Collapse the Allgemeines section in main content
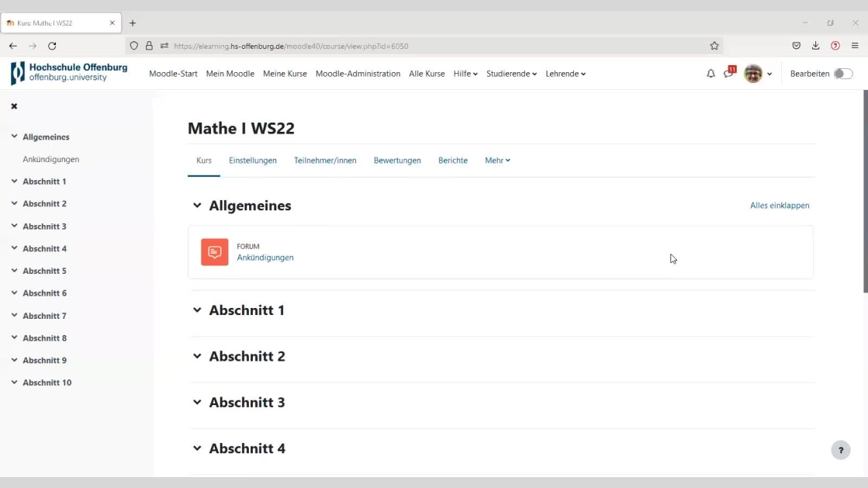This screenshot has width=868, height=488. (x=197, y=206)
